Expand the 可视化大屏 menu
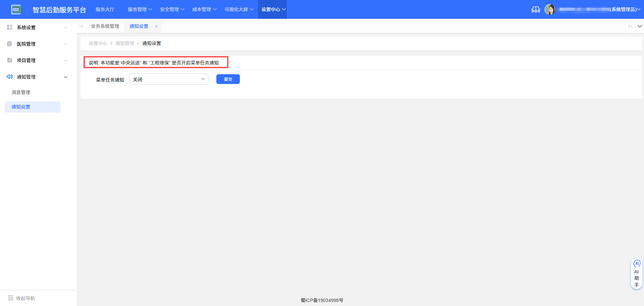The image size is (644, 306). click(x=238, y=9)
